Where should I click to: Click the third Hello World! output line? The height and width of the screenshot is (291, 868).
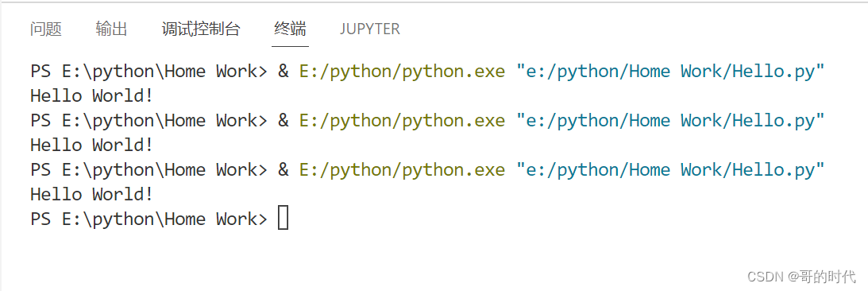click(x=91, y=194)
